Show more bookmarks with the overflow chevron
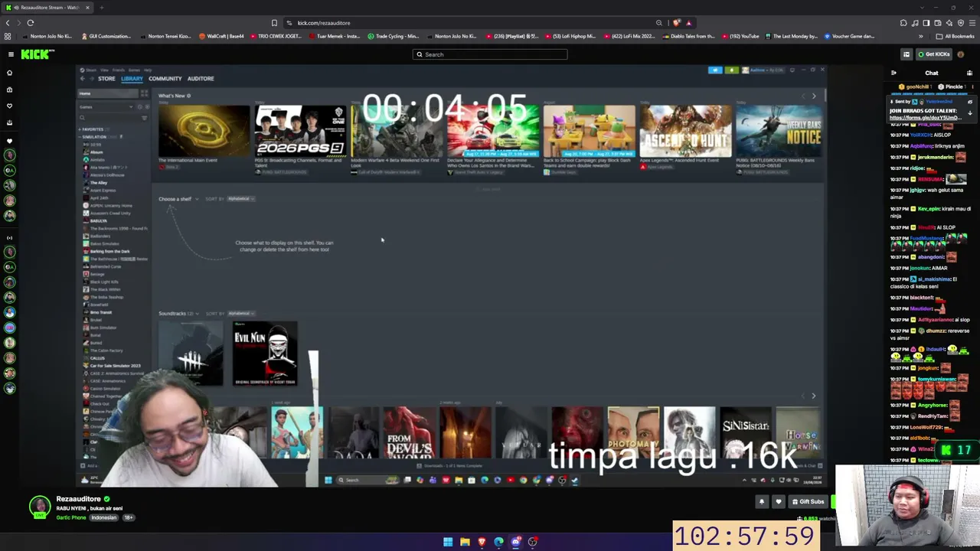Image resolution: width=980 pixels, height=551 pixels. 921,36
